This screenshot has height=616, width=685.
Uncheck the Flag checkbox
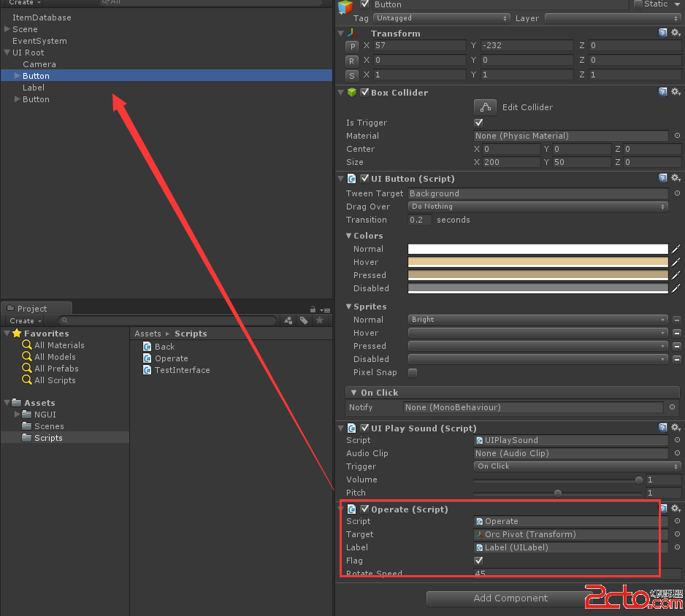479,560
